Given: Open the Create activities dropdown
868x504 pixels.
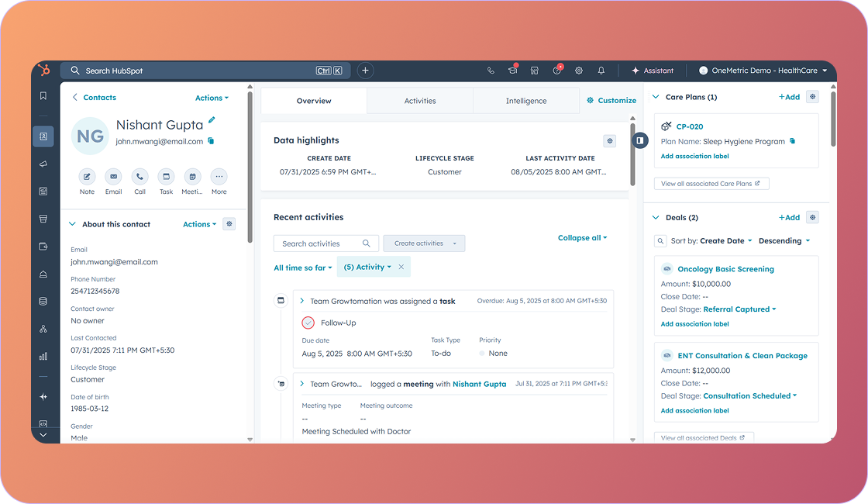Looking at the screenshot, I should [x=424, y=243].
